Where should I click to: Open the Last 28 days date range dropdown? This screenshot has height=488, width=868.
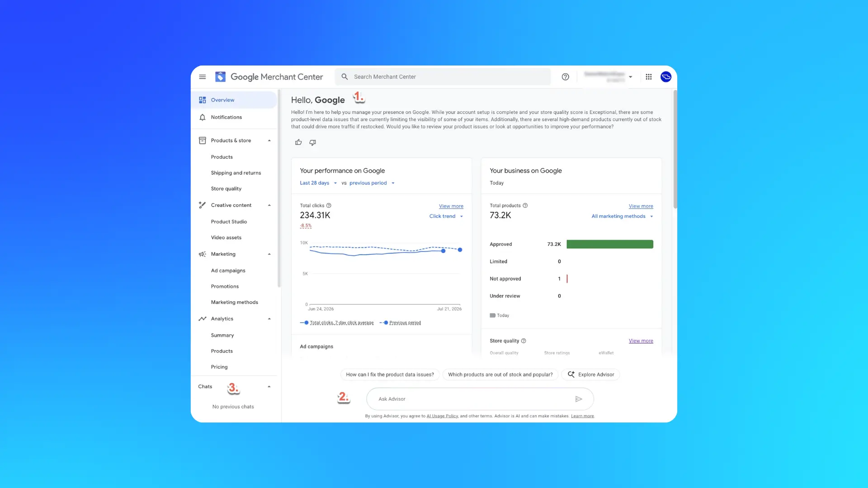[318, 183]
